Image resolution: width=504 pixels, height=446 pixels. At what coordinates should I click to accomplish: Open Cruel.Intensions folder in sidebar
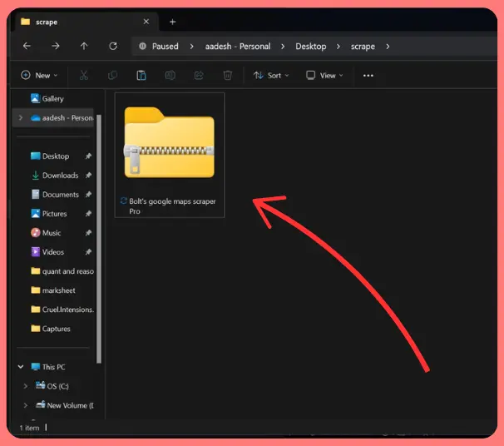click(x=62, y=310)
